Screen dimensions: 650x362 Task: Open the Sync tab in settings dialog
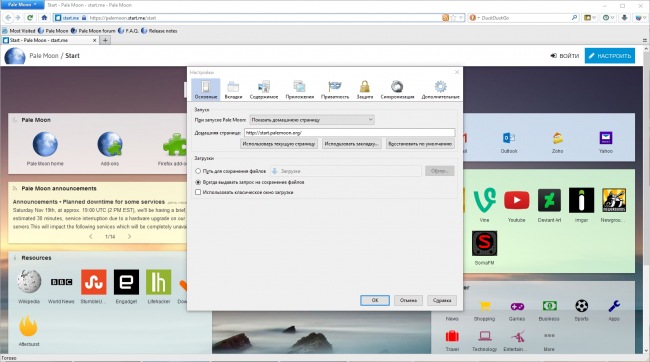[397, 90]
